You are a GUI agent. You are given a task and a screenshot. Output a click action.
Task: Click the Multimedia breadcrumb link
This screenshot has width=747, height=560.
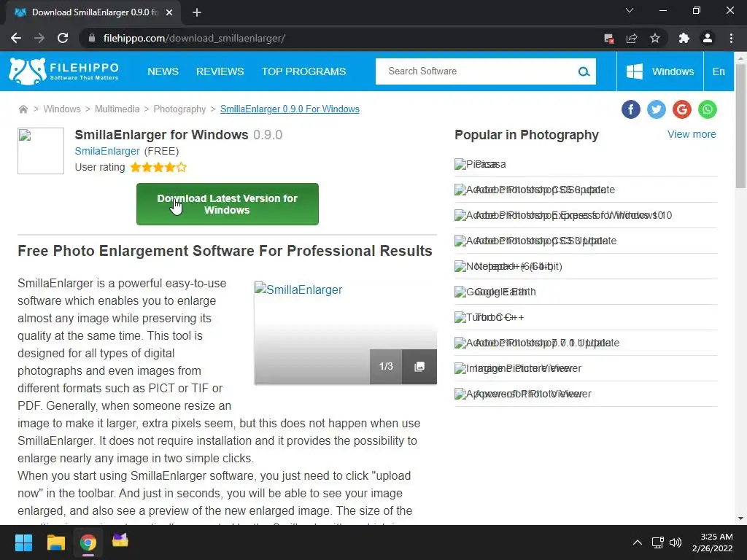coord(117,109)
